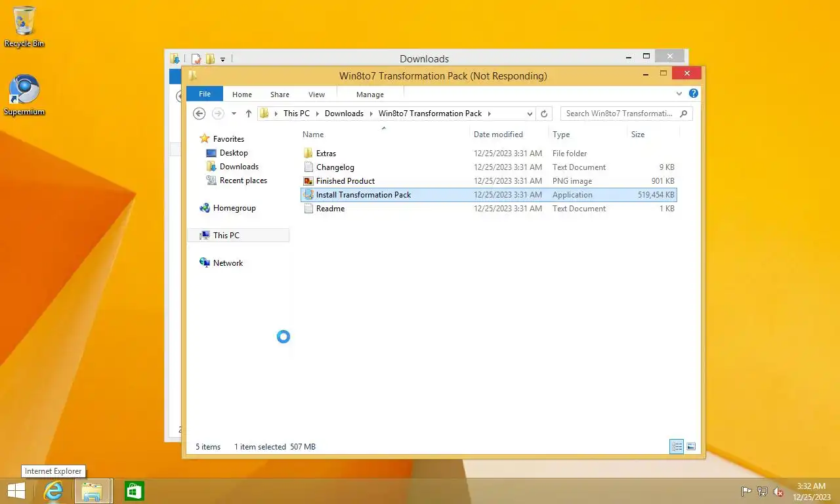Click PNG image type cell

572,180
